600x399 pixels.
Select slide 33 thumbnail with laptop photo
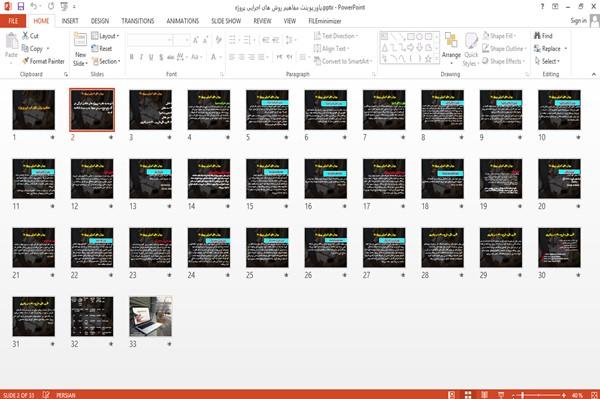(x=150, y=316)
